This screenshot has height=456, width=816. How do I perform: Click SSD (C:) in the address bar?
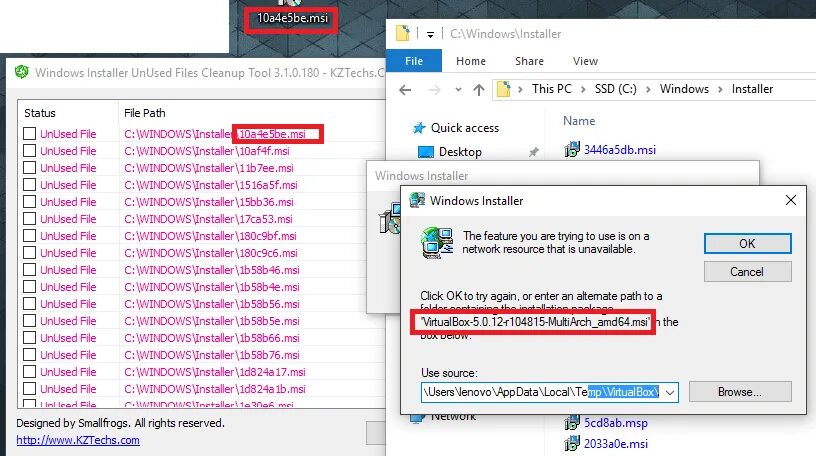pos(615,89)
